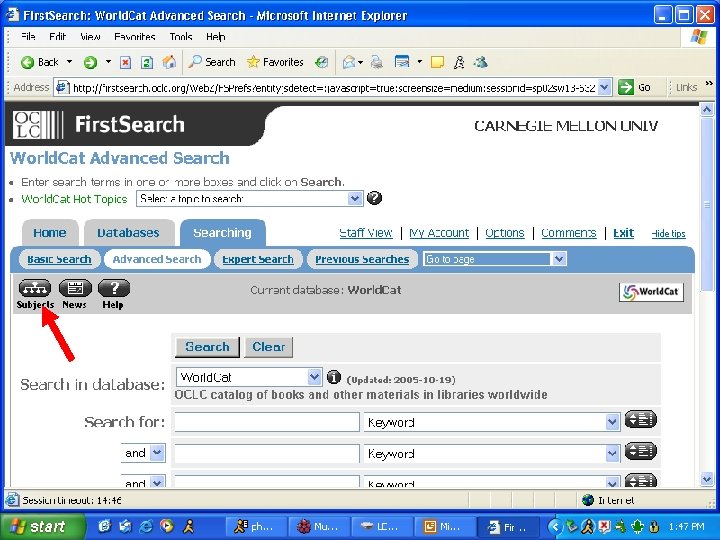This screenshot has height=540, width=720.
Task: Click the page scrollbar down arrow
Action: pos(707,479)
